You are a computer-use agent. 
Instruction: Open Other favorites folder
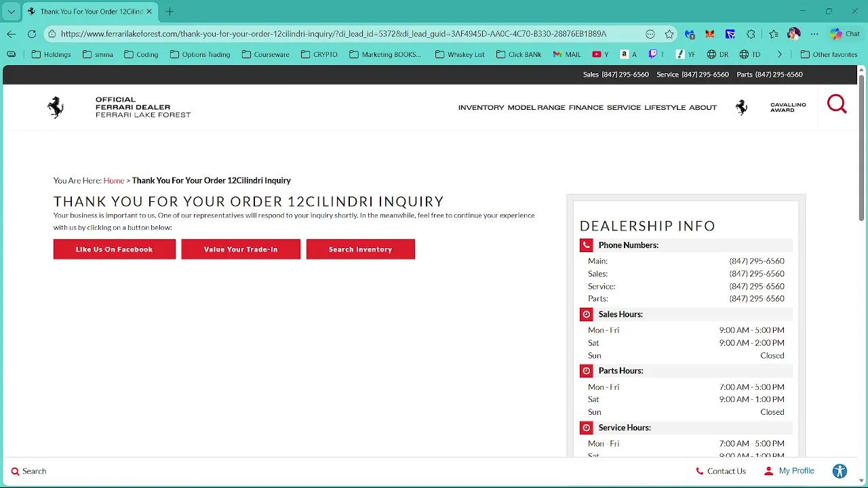tap(828, 54)
